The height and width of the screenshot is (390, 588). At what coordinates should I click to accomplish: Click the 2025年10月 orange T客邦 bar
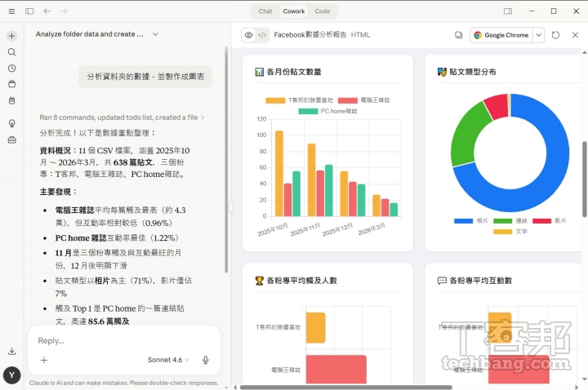tap(279, 174)
